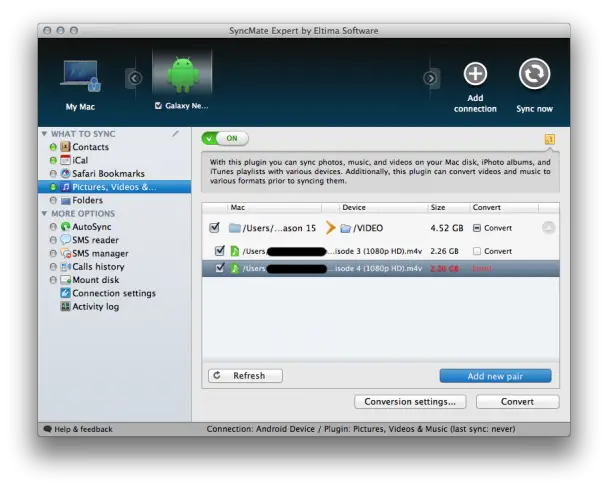The image size is (608, 489).
Task: Click the Mac source folder icon /Users/...ason 15
Action: pyautogui.click(x=234, y=228)
